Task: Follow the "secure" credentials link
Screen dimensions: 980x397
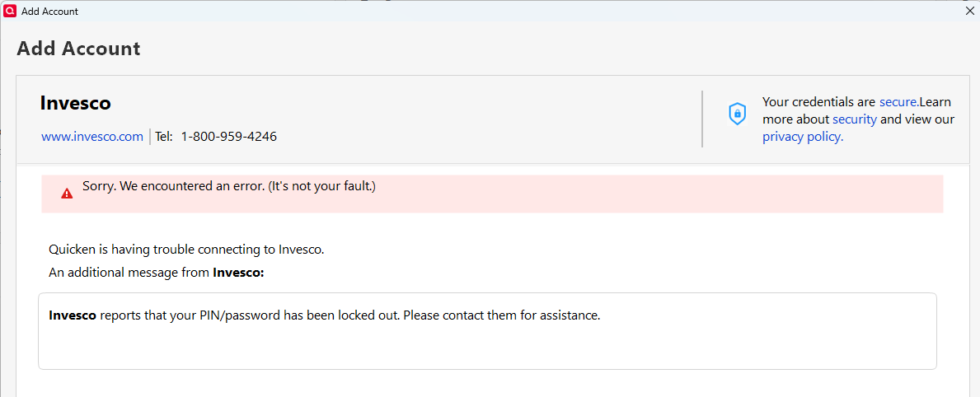Action: (x=898, y=102)
